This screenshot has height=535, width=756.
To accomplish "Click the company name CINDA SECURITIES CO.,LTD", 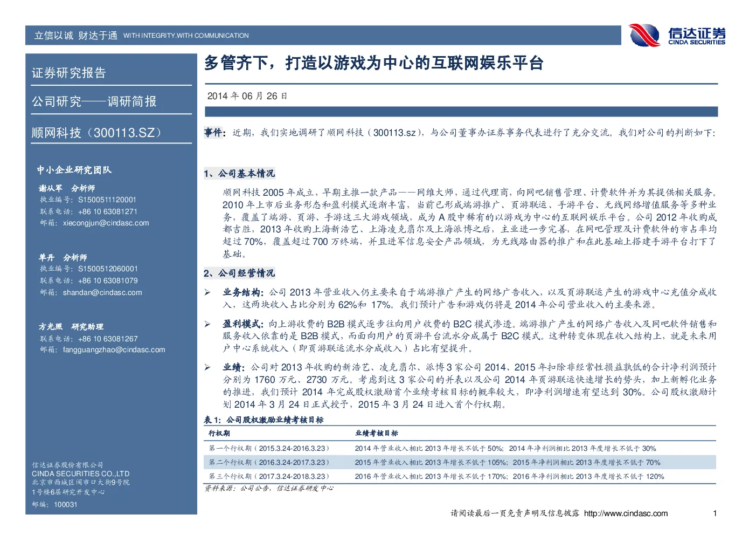I will click(x=81, y=474).
